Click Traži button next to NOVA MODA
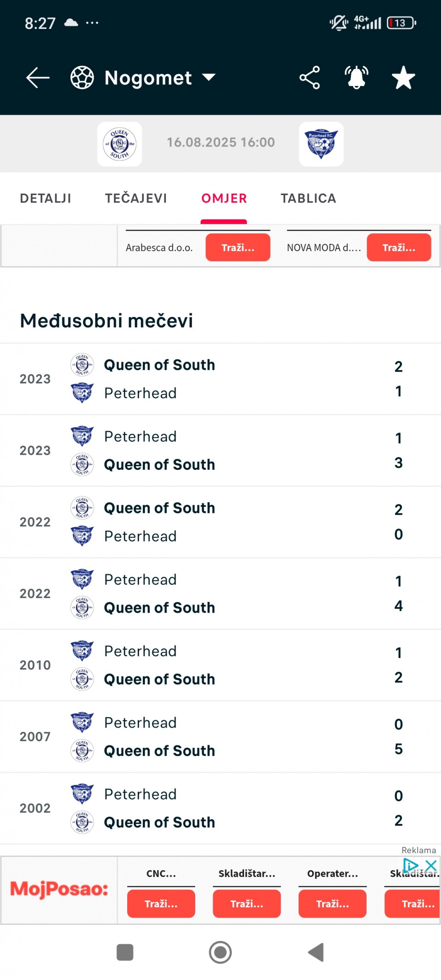 point(399,248)
